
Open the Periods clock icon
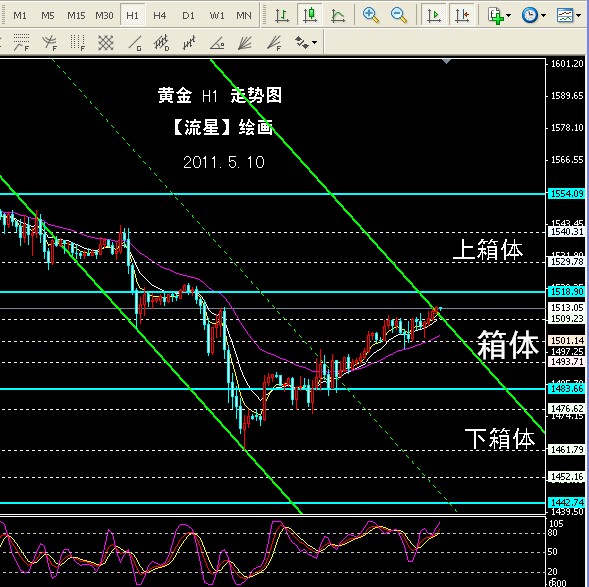pyautogui.click(x=530, y=15)
